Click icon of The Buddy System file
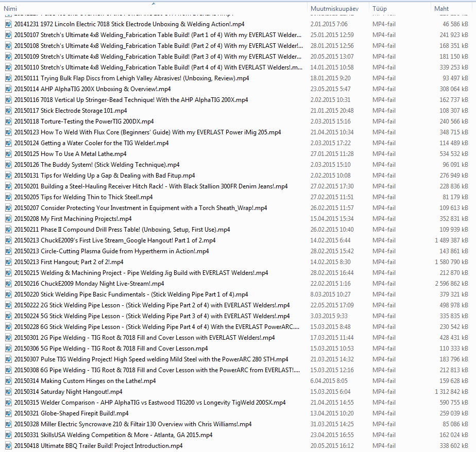The height and width of the screenshot is (452, 476). click(8, 165)
